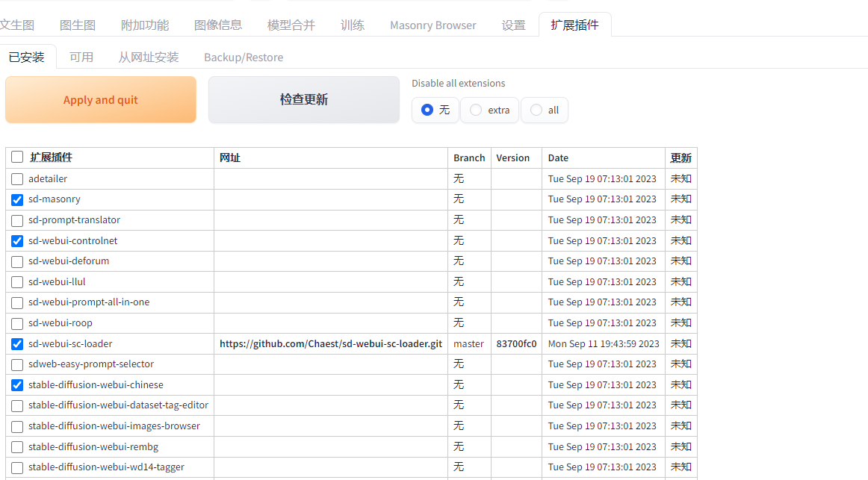Click the Disable all extensions label
This screenshot has width=868, height=480.
click(x=459, y=83)
